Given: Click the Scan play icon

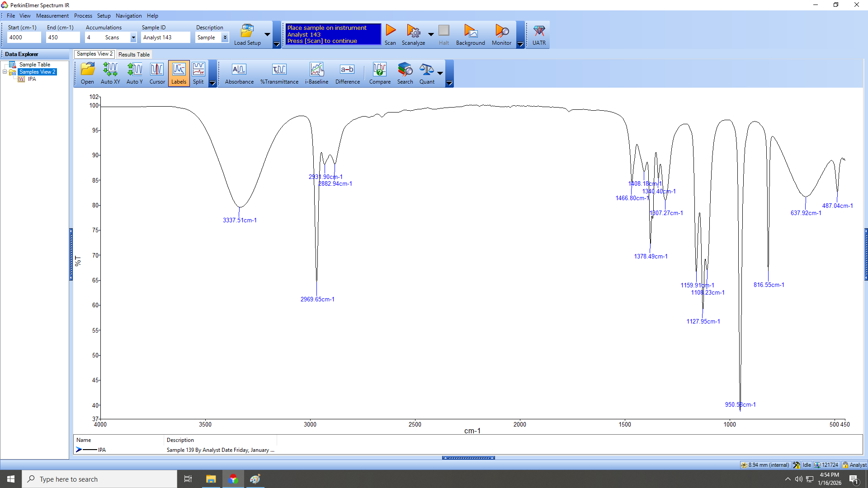Looking at the screenshot, I should pyautogui.click(x=391, y=31).
